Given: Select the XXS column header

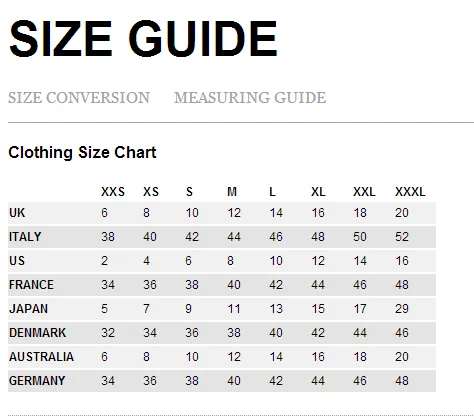Looking at the screenshot, I should click(113, 192).
